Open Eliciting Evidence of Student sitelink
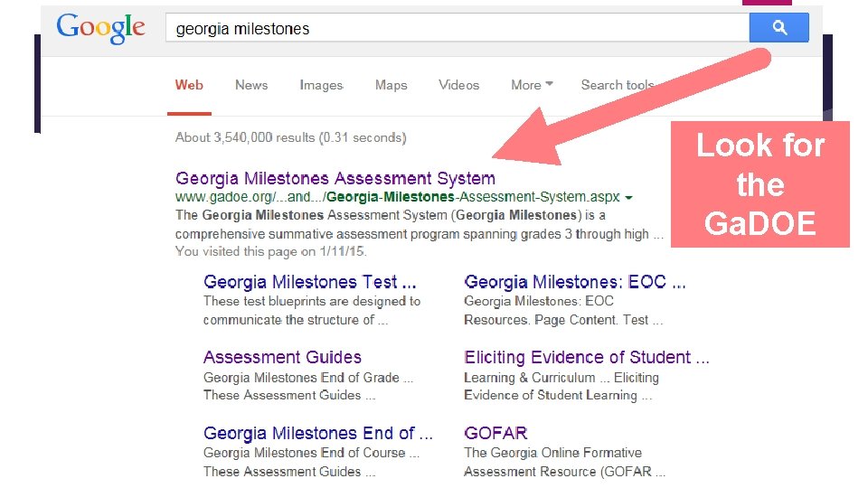868x488 pixels. coord(587,357)
